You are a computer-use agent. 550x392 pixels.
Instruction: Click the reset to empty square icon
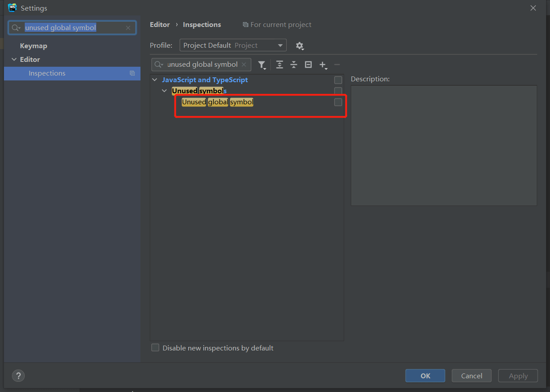point(308,65)
